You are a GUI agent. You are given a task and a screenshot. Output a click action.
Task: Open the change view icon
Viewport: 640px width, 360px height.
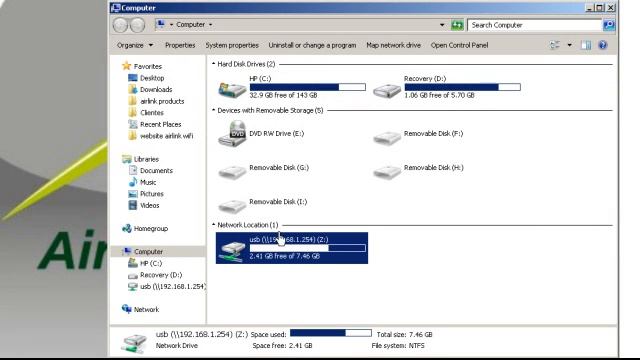tap(554, 45)
